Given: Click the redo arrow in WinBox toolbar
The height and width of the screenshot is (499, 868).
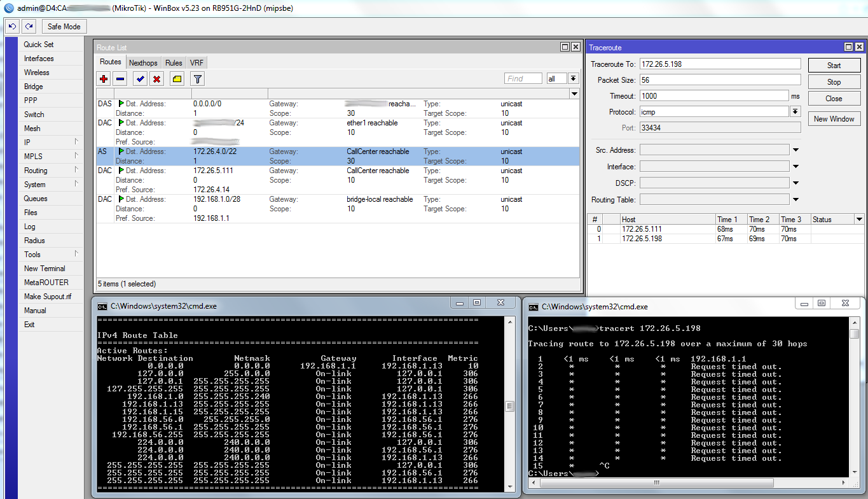Looking at the screenshot, I should tap(29, 27).
